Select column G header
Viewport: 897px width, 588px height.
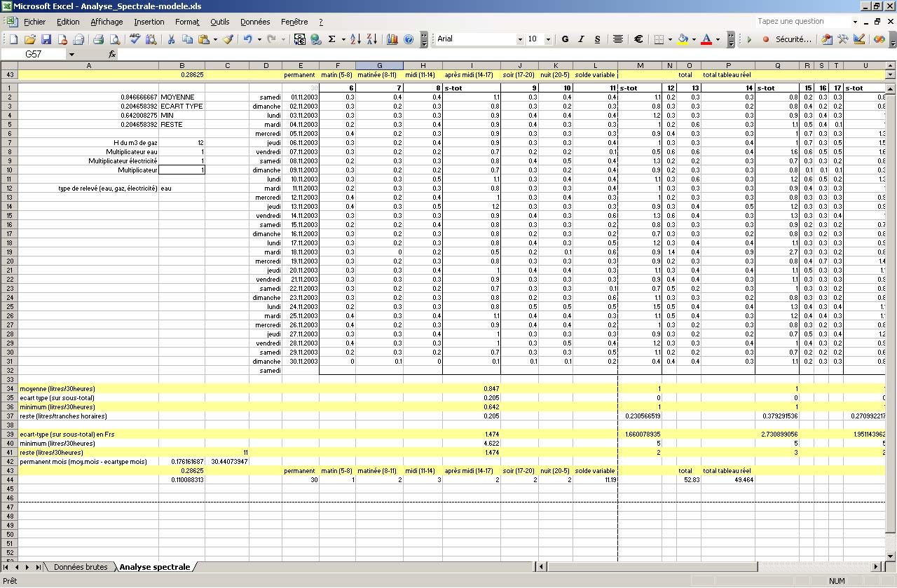coord(379,66)
